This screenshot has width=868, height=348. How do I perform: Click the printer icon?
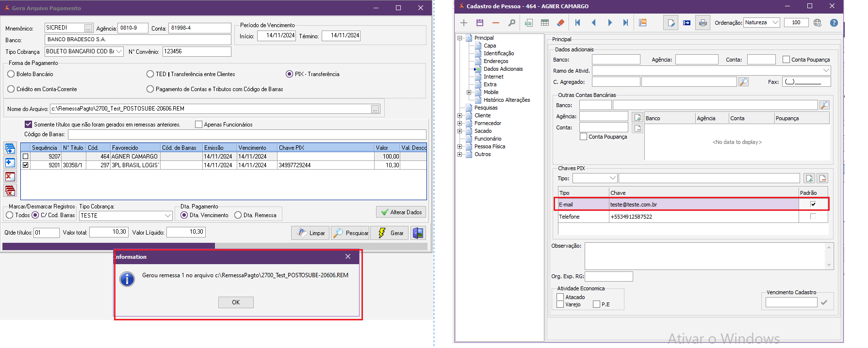point(703,23)
